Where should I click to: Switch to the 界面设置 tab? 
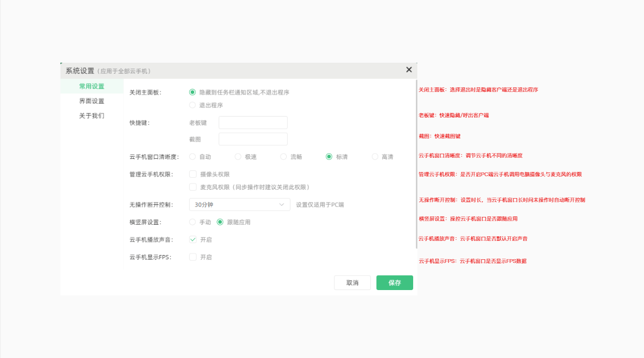click(92, 101)
